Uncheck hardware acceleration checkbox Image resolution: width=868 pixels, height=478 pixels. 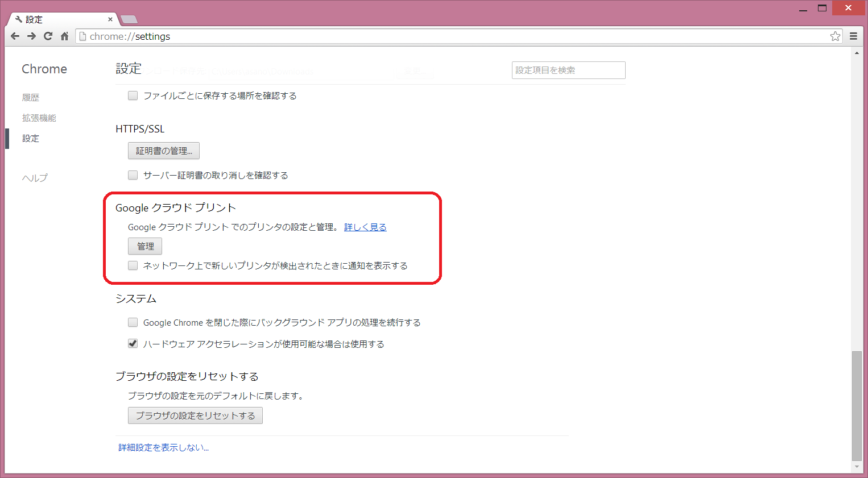point(133,343)
